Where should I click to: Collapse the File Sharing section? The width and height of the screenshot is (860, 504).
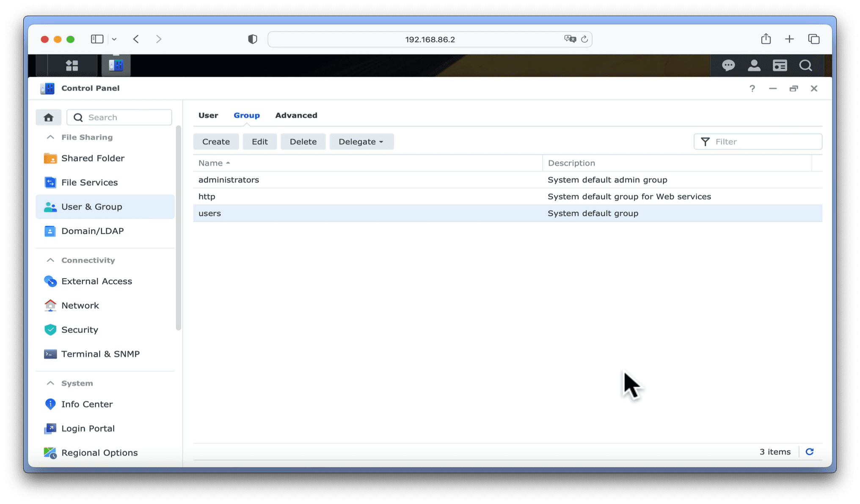(x=50, y=137)
